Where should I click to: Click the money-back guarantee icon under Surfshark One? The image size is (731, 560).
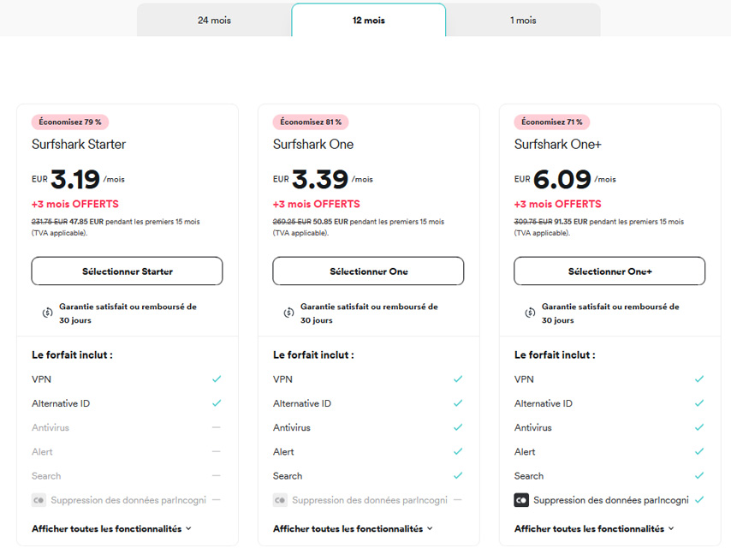pyautogui.click(x=289, y=313)
